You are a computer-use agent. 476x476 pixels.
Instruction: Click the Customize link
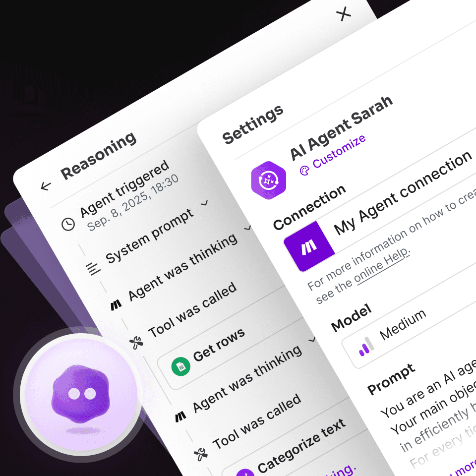pos(339,151)
